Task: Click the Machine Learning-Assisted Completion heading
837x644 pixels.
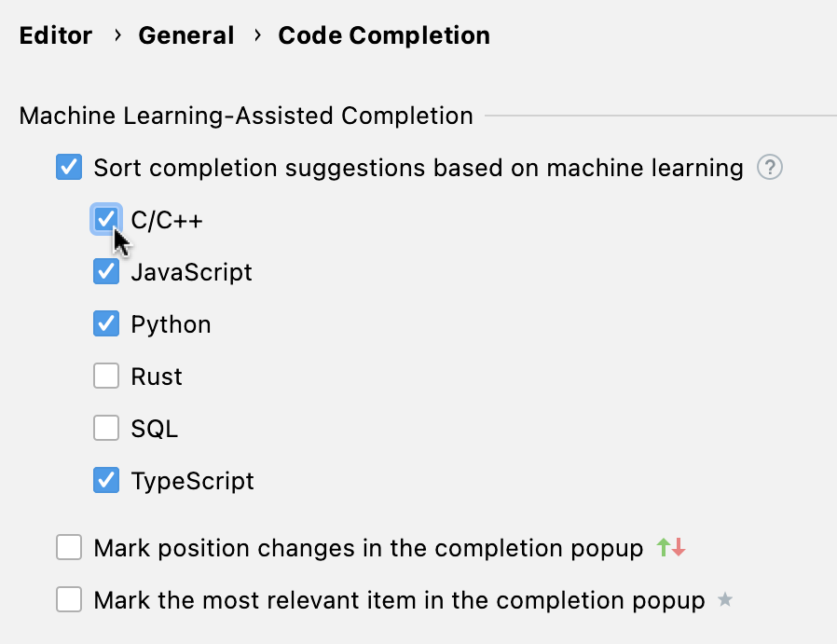Action: pyautogui.click(x=245, y=116)
